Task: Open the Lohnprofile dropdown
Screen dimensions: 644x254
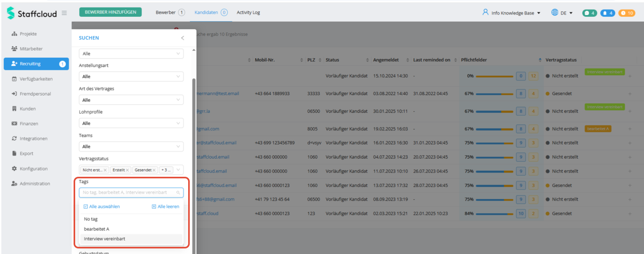Action: [x=131, y=123]
